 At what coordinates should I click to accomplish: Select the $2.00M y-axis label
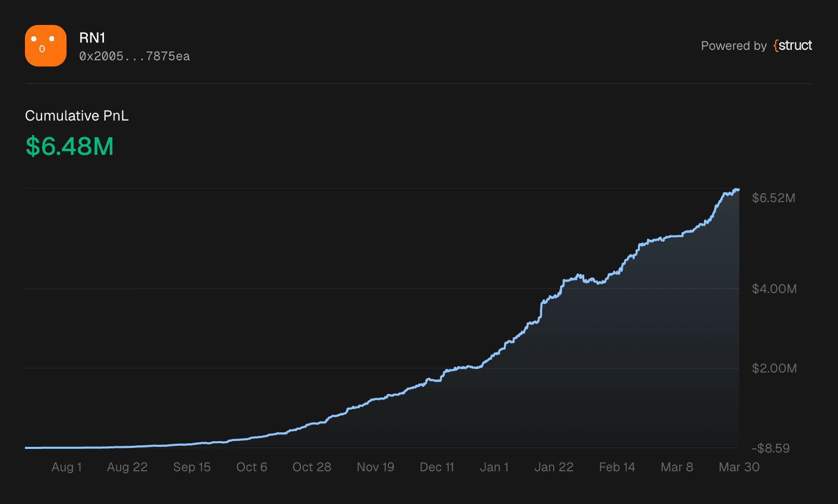[774, 368]
